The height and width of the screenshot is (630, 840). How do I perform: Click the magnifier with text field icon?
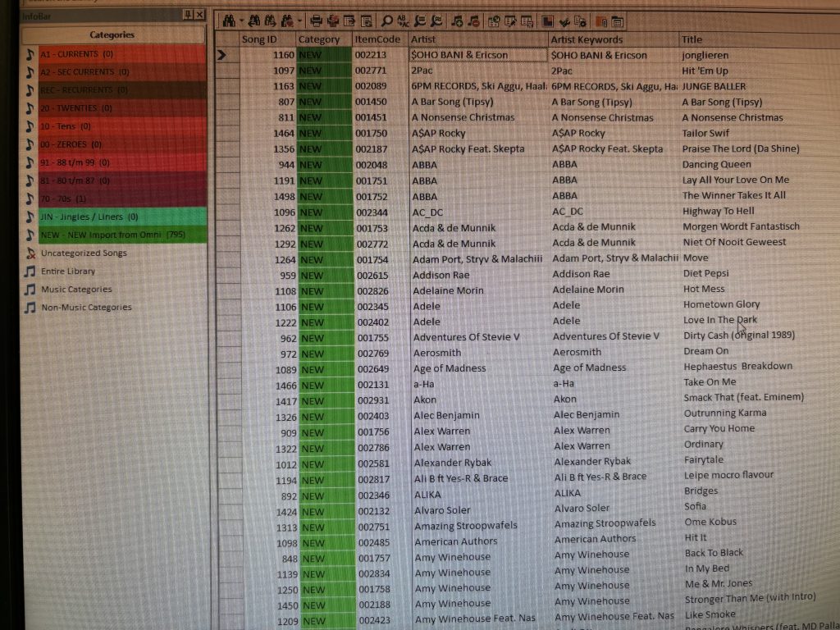[x=437, y=21]
